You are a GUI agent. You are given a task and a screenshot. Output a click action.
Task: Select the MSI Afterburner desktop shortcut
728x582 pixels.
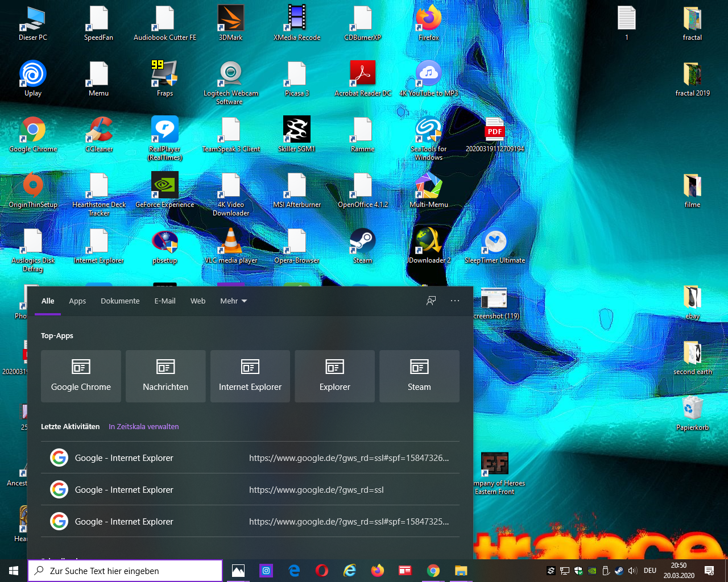click(x=297, y=190)
